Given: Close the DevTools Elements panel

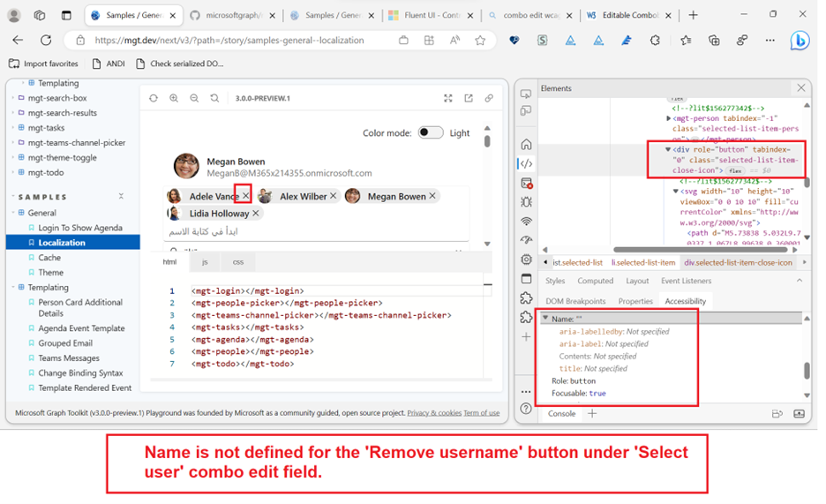Looking at the screenshot, I should coord(800,88).
